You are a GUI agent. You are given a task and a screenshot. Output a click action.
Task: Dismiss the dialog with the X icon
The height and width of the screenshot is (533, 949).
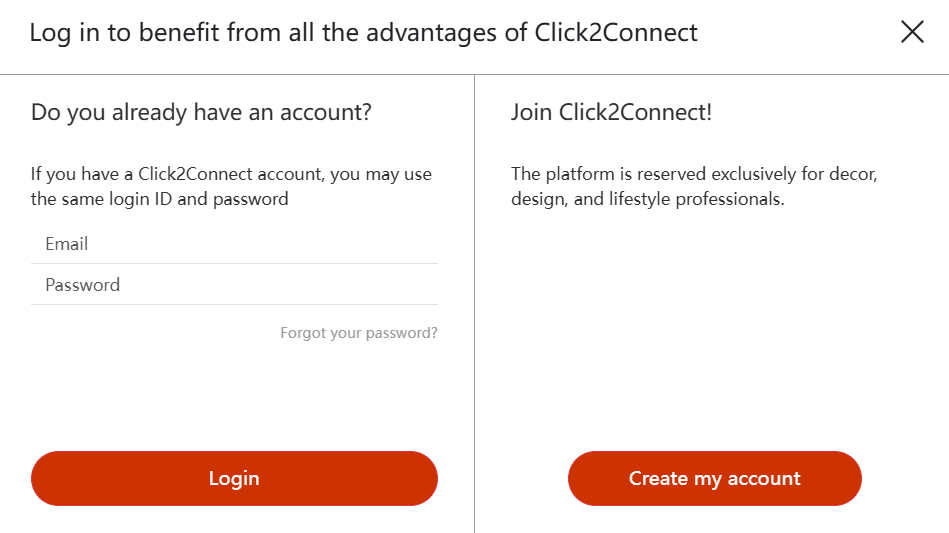click(x=912, y=32)
